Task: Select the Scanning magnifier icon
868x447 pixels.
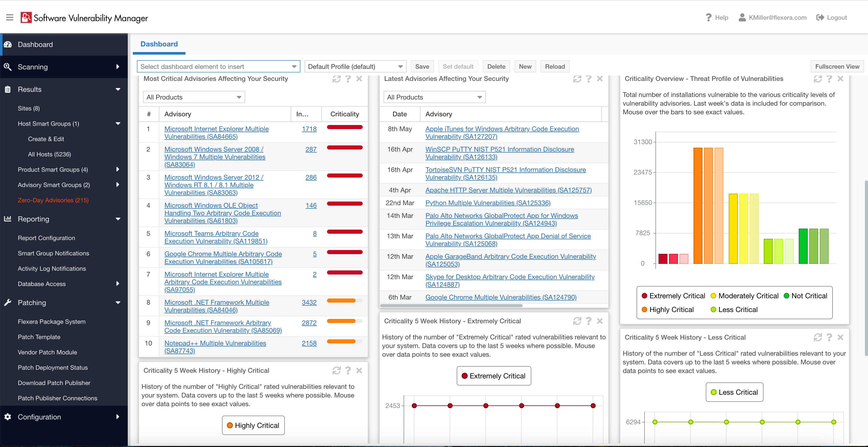Action: 8,67
